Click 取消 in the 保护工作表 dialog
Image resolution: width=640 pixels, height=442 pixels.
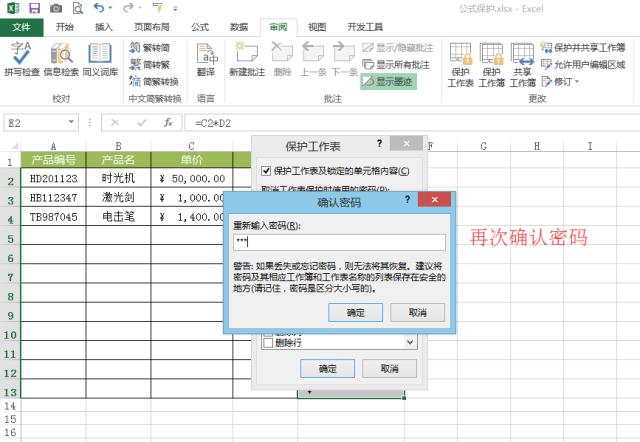click(x=389, y=369)
